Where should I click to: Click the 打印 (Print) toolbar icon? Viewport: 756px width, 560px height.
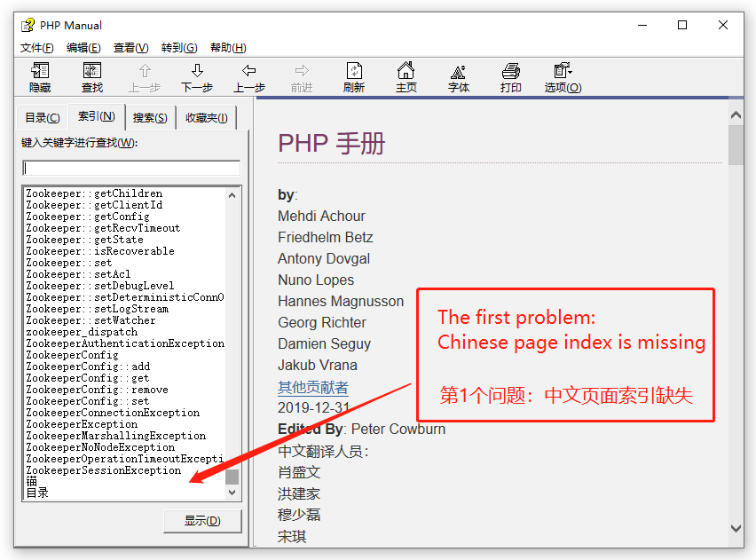coord(510,77)
